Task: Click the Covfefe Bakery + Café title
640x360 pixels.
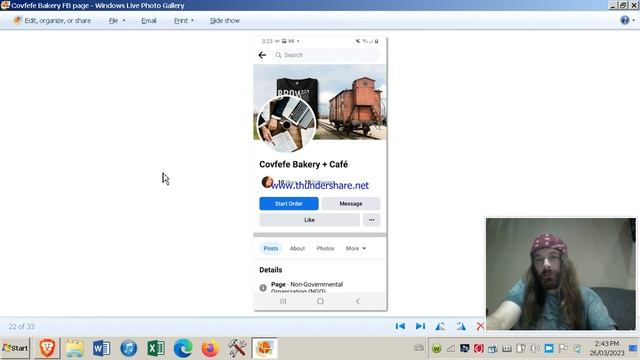Action: click(303, 164)
